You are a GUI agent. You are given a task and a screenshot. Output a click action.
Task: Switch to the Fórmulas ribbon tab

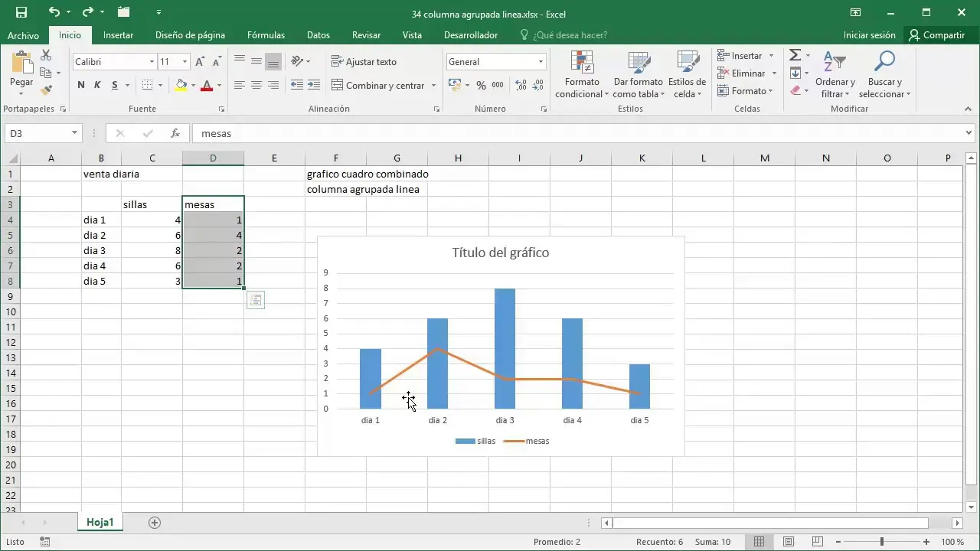(266, 34)
